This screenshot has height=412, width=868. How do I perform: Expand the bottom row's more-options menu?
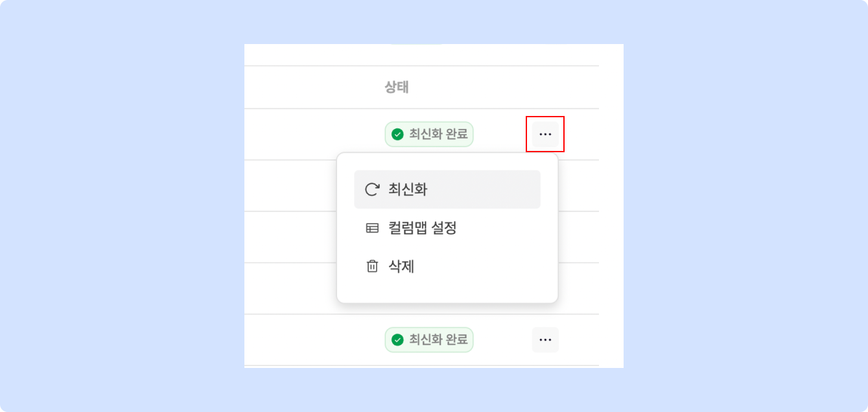click(x=545, y=339)
